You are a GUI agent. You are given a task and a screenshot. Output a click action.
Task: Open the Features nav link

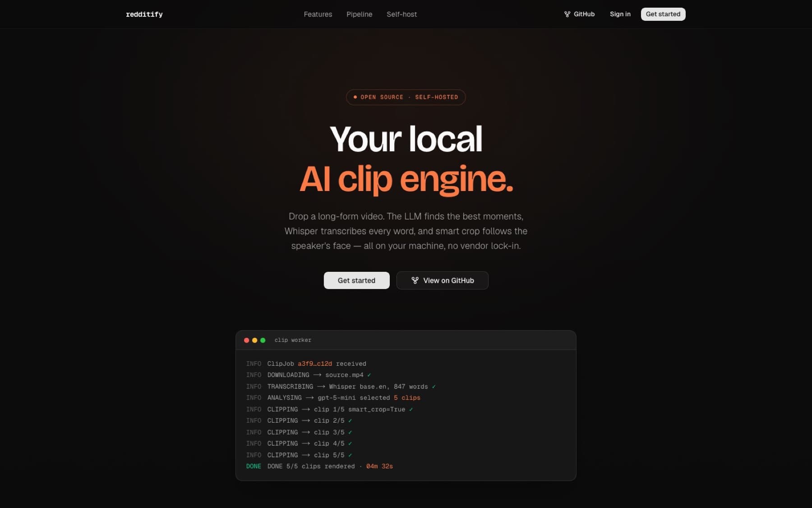318,14
